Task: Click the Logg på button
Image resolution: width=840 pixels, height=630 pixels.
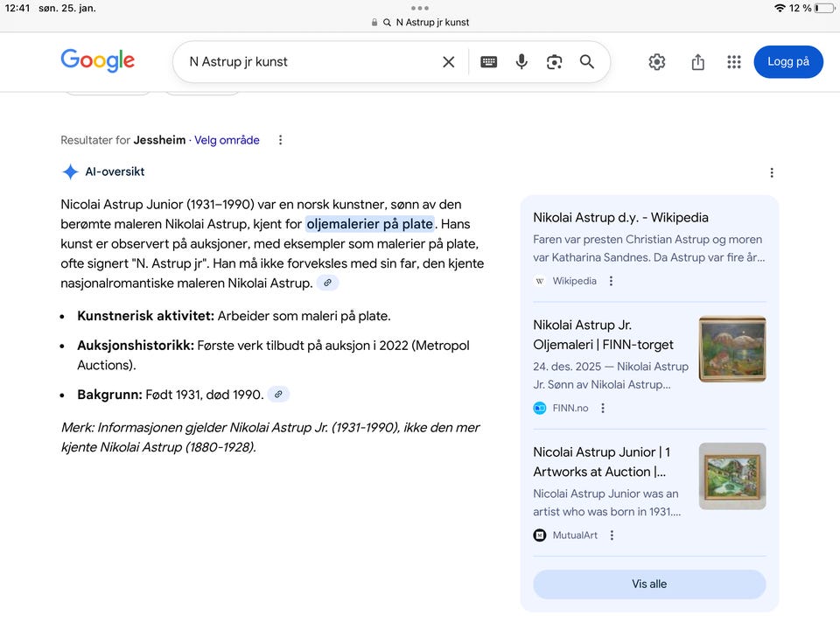Action: coord(788,61)
